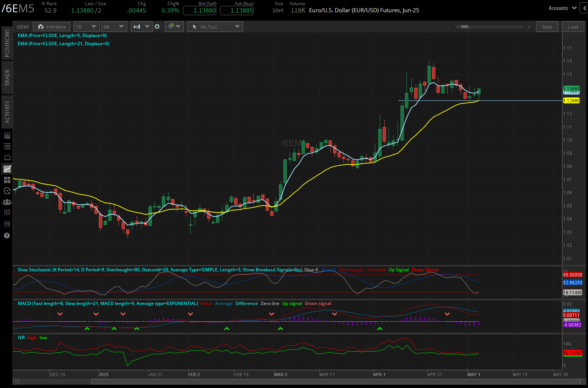588x388 pixels.
Task: Click the yellow 1.12980 price label
Action: tap(571, 101)
